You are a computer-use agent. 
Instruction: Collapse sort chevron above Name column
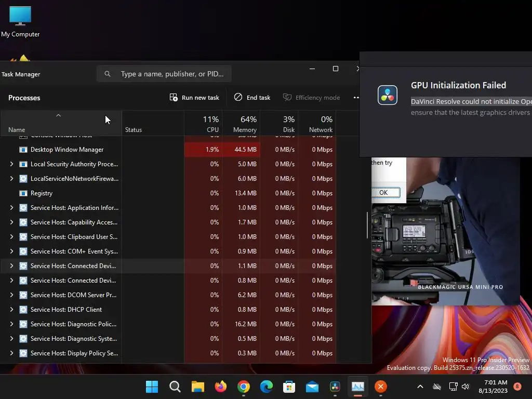tap(58, 116)
